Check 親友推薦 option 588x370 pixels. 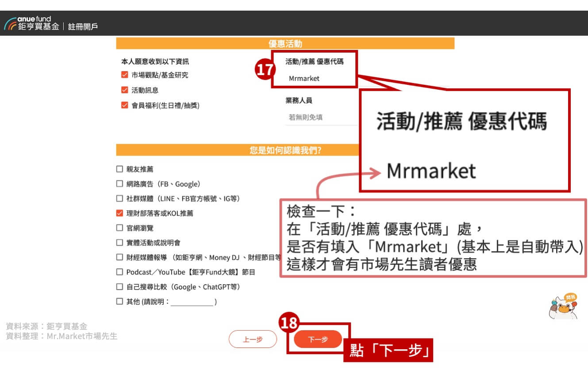click(x=119, y=169)
